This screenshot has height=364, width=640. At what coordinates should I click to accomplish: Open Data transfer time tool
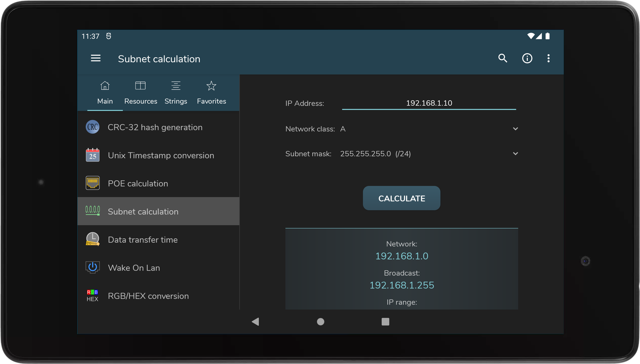(158, 240)
